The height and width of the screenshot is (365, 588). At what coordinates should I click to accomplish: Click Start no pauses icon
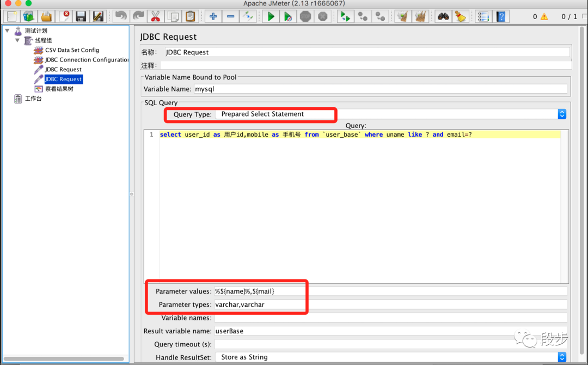pyautogui.click(x=288, y=16)
